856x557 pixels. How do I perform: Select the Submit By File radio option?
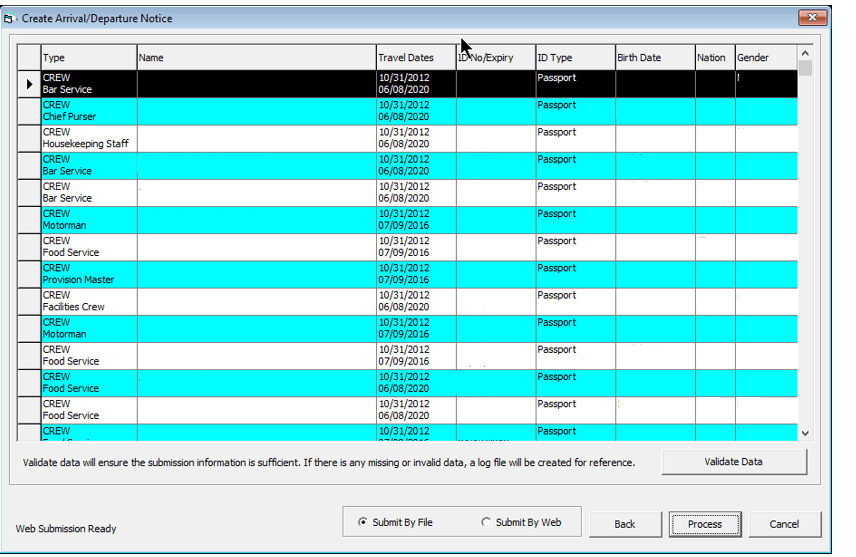click(x=396, y=523)
